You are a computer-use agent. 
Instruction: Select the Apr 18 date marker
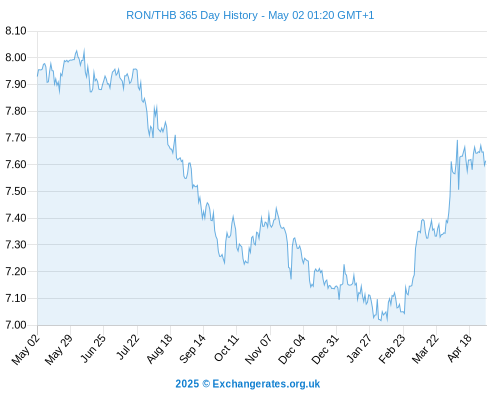click(x=459, y=348)
